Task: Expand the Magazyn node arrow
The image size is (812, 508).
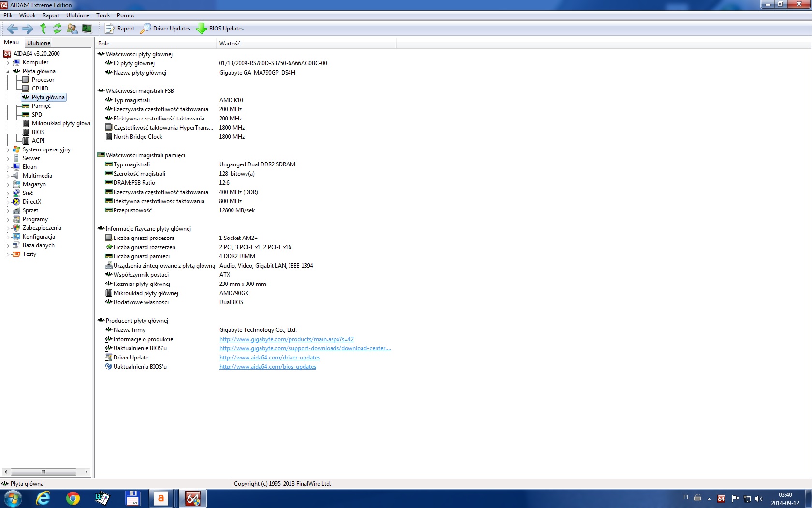Action: 8,185
